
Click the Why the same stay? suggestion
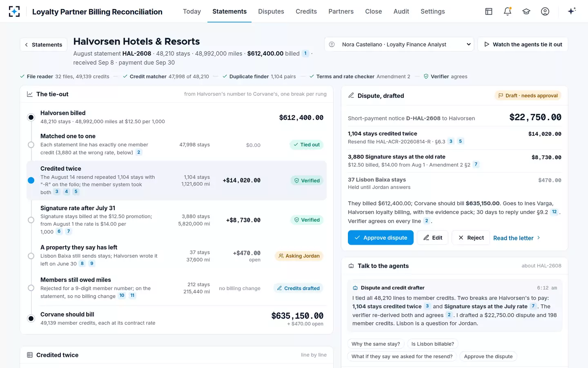coord(376,344)
